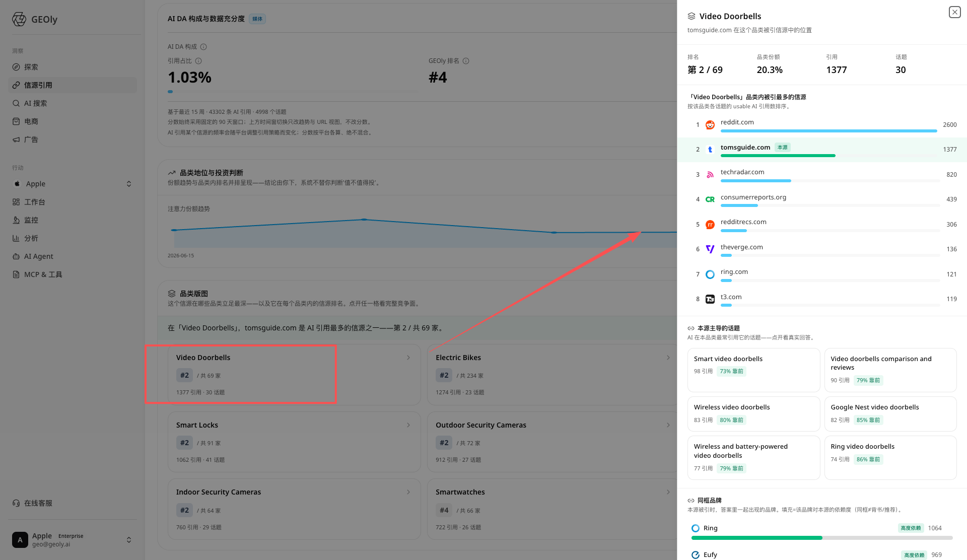
Task: Open the 探索 compass icon in sidebar
Action: 16,67
